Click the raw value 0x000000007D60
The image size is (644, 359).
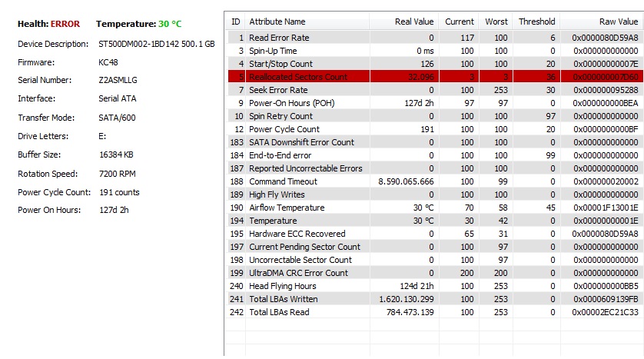[606, 77]
